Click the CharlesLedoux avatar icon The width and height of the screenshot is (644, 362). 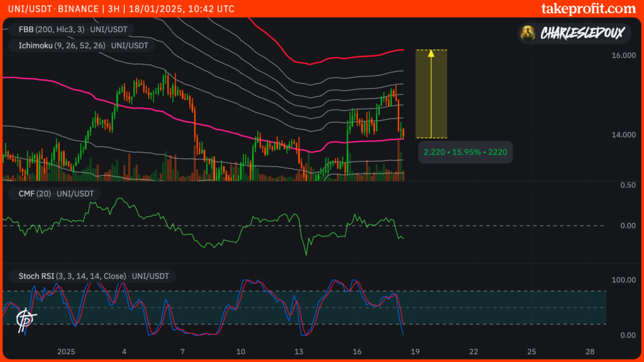tap(530, 34)
